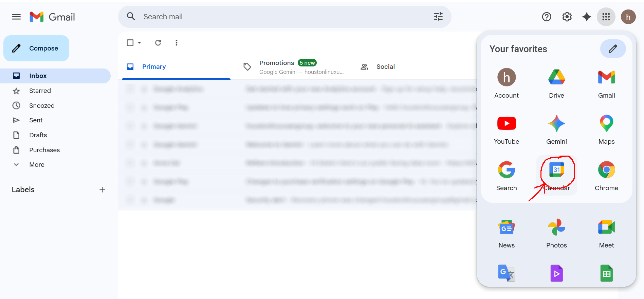Click the edit favorites pencil button
Screen dimensions: 644x299
point(613,49)
